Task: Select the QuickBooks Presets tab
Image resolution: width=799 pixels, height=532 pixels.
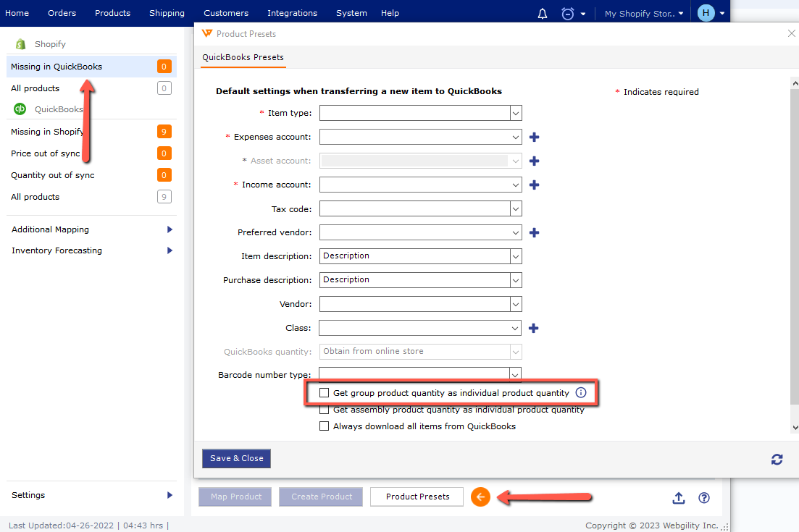Action: (243, 57)
